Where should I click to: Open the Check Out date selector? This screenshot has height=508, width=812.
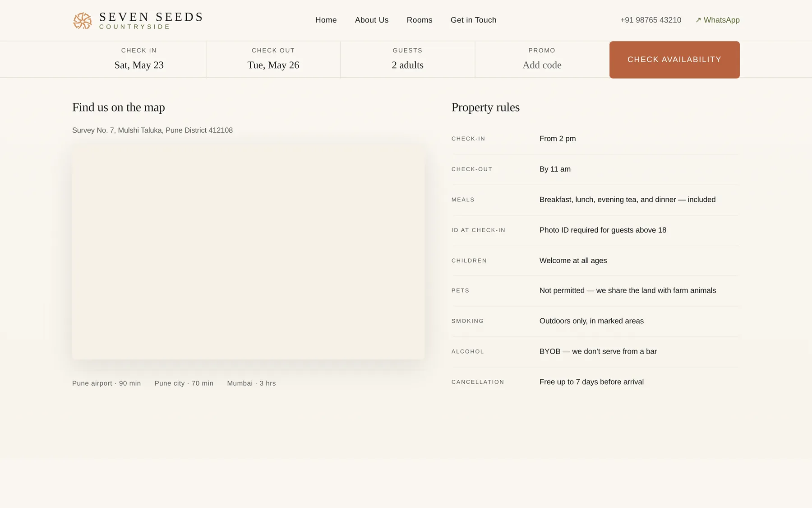pos(273,60)
